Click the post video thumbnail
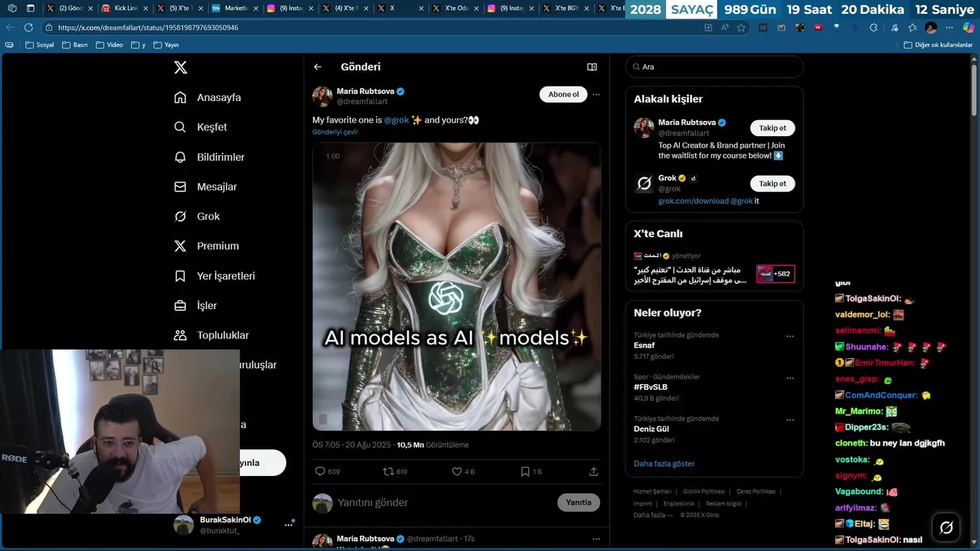This screenshot has width=980, height=551. (x=456, y=286)
